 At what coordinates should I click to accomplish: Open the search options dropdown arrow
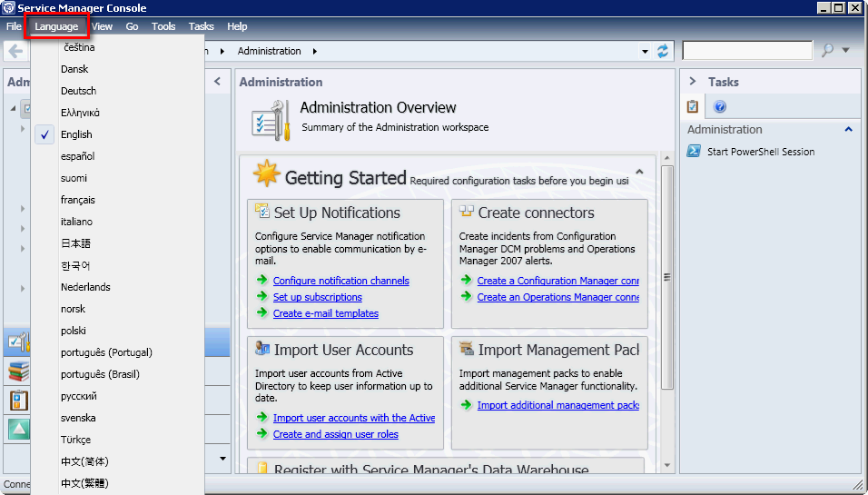[x=846, y=50]
